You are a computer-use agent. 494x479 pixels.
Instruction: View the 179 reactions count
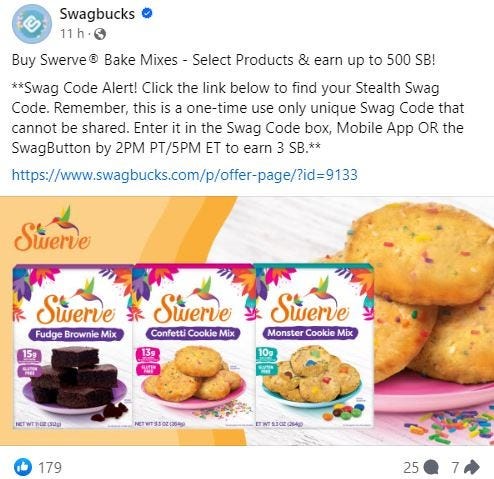point(50,468)
